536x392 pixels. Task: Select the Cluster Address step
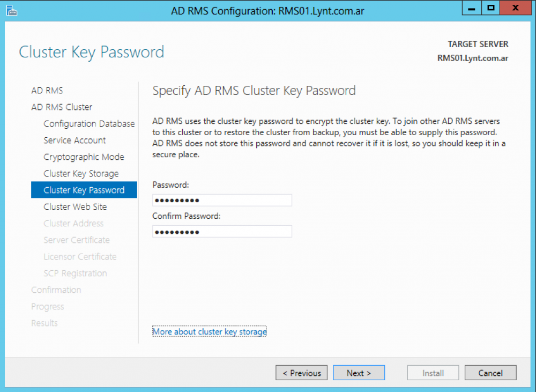tap(73, 224)
